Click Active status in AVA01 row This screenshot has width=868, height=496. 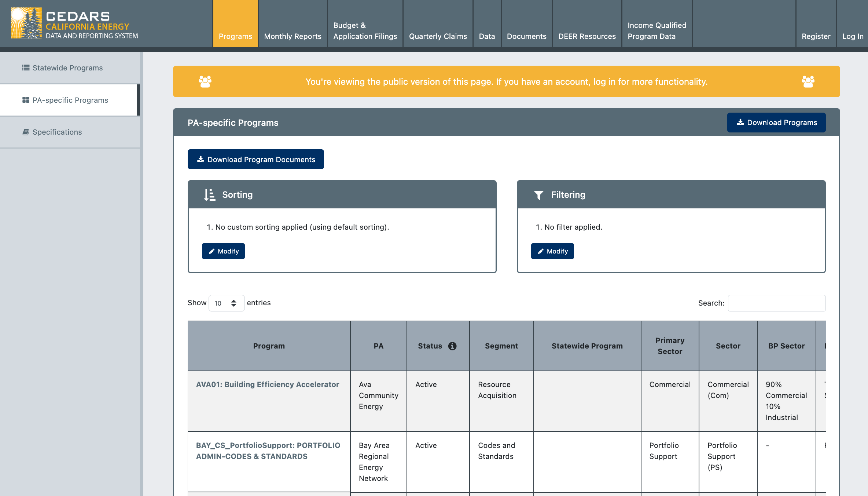coord(426,384)
